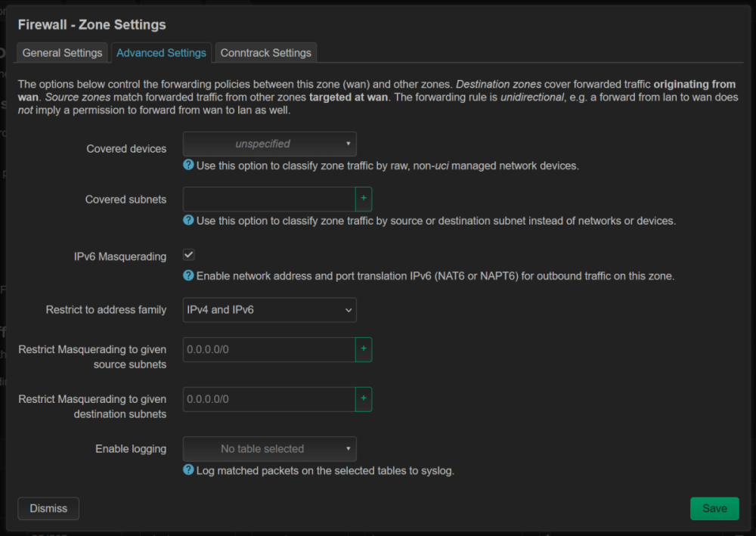
Task: Dismiss the zone settings dialog
Action: point(48,508)
